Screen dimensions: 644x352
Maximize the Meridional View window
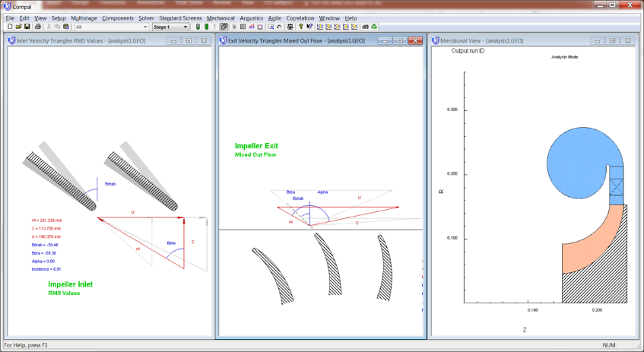click(613, 40)
